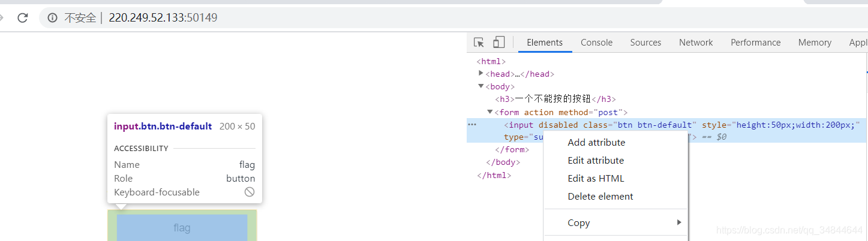868x241 pixels.
Task: Reload the page with the refresh icon
Action: tap(23, 18)
